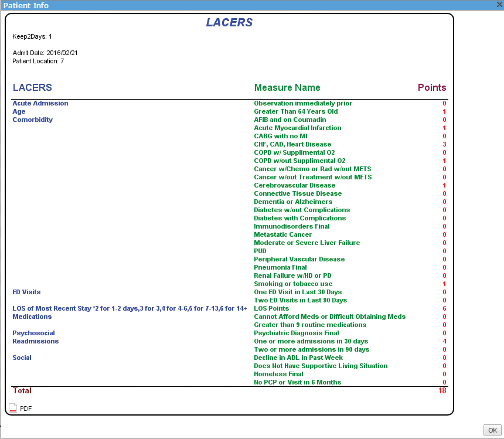Screen dimensions: 504x439
Task: Click the Patient Location text
Action: tap(38, 61)
